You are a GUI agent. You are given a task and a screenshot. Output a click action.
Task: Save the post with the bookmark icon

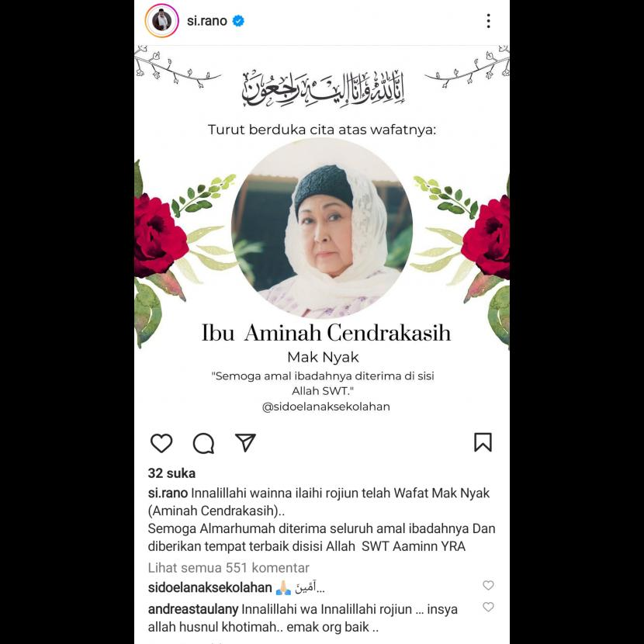click(x=483, y=442)
